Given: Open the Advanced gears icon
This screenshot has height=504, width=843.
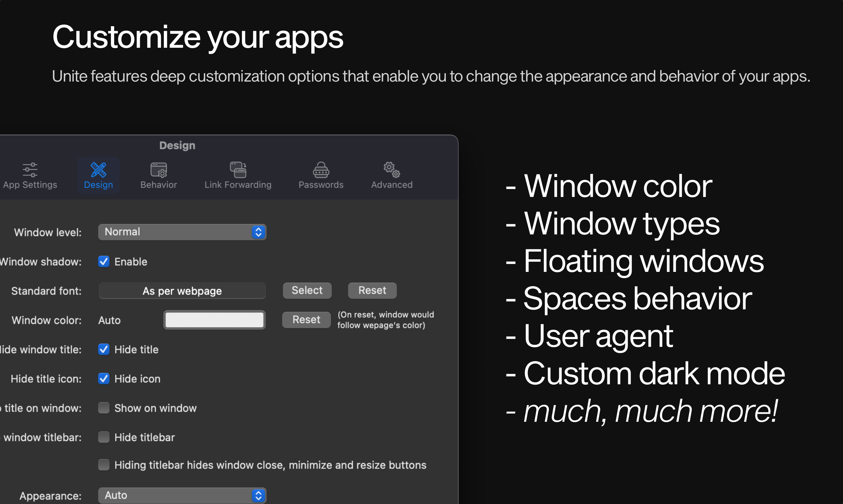Looking at the screenshot, I should tap(392, 169).
